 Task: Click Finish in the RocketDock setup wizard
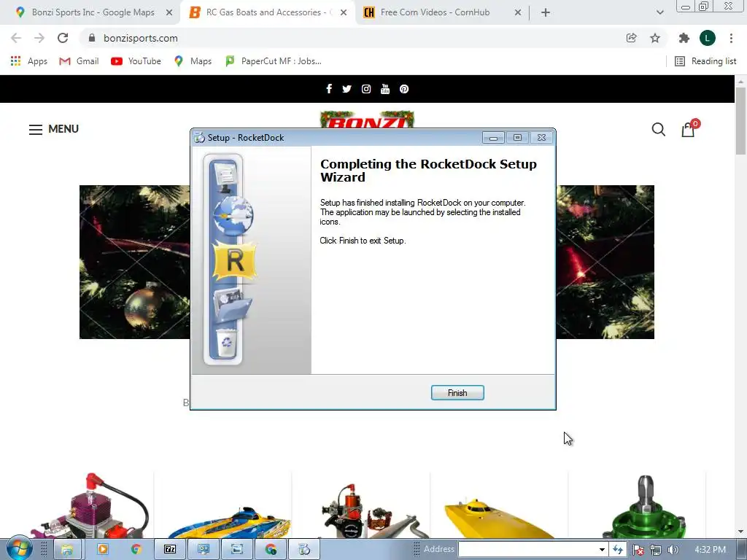(x=457, y=393)
